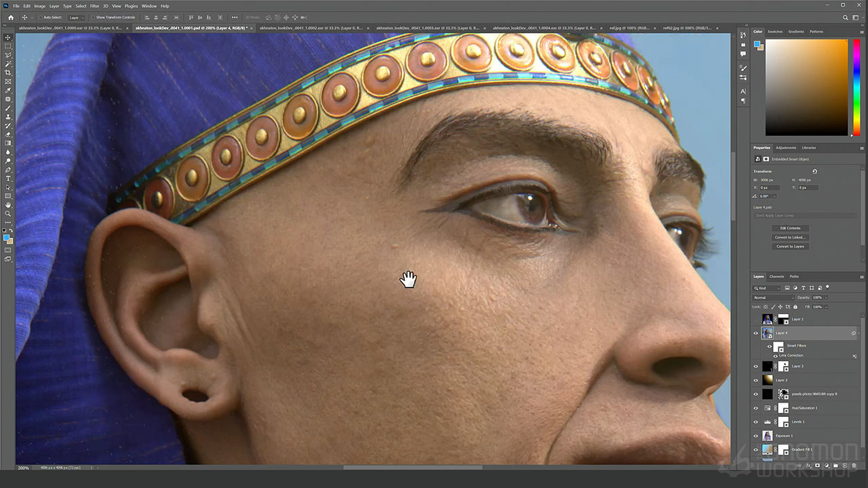Open the blend mode Normal dropdown
The width and height of the screenshot is (868, 488).
click(773, 298)
